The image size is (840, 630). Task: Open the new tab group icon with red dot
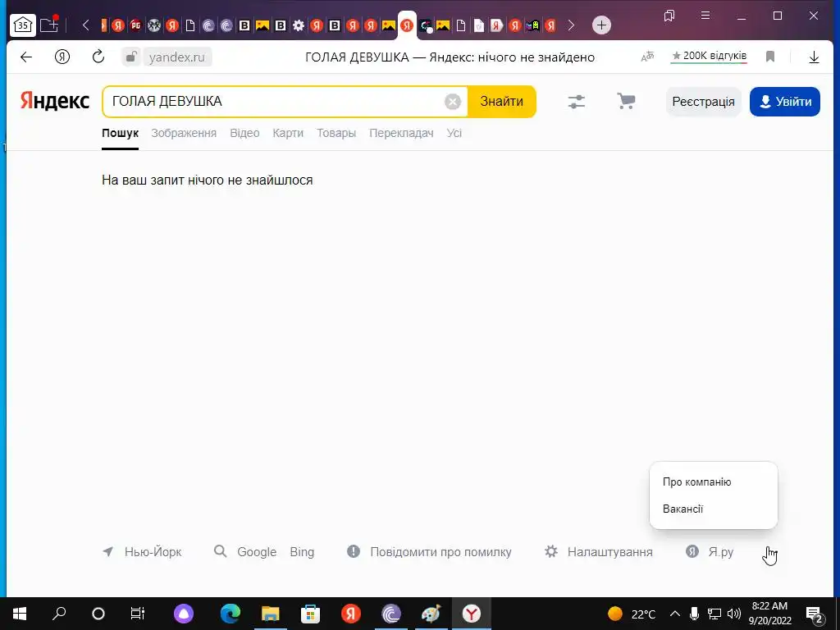(48, 25)
